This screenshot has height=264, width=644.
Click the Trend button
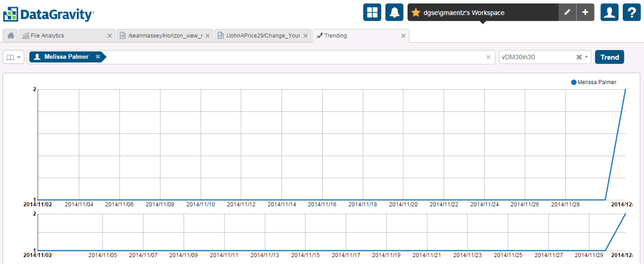609,57
